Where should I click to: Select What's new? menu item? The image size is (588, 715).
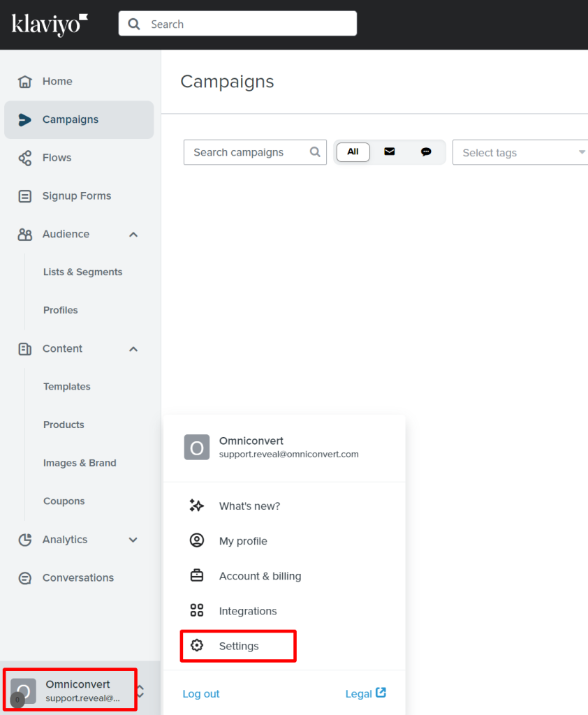(249, 506)
